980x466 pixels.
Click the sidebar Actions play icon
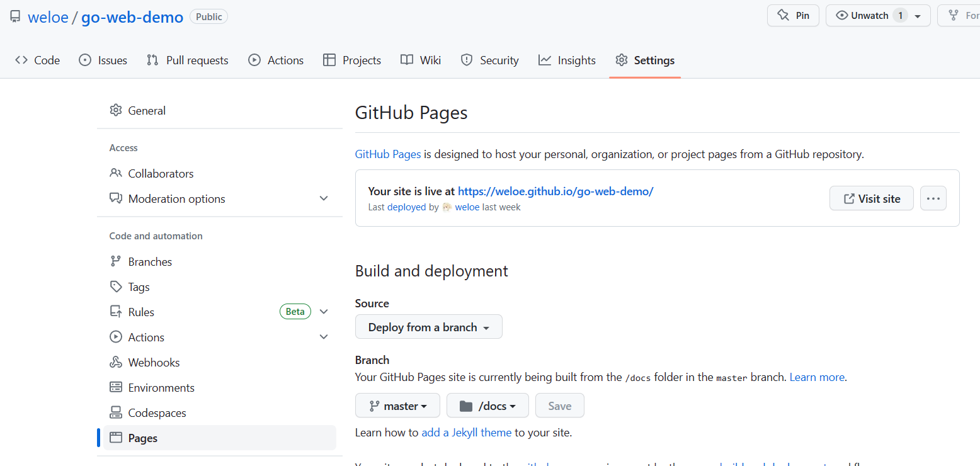click(x=116, y=337)
